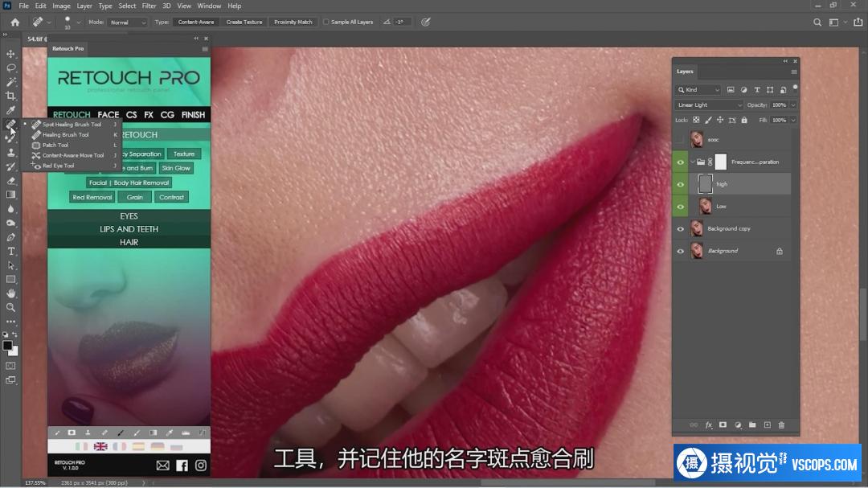Add a layer mask in Layers panel
868x488 pixels.
(x=723, y=424)
